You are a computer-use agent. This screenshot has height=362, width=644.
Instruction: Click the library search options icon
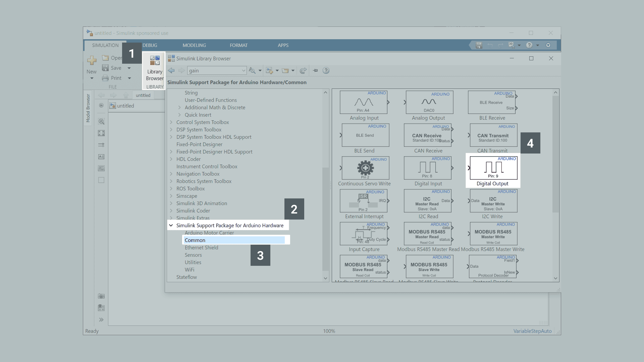point(252,70)
